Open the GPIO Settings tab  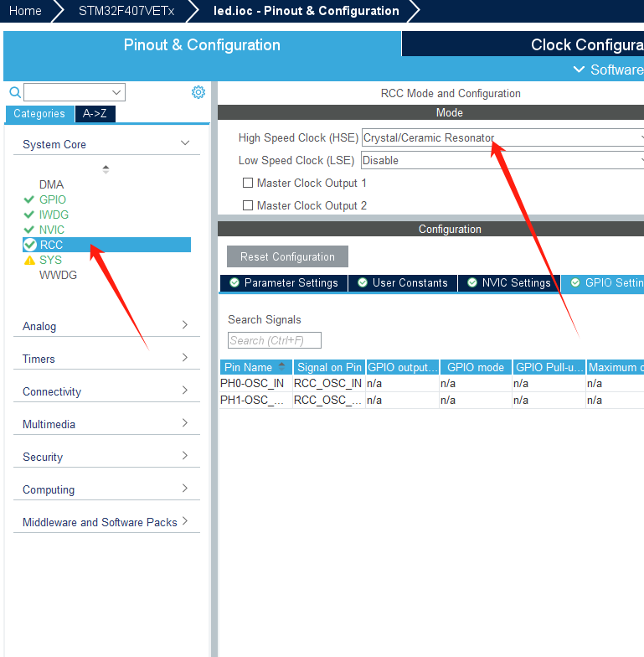(x=603, y=283)
